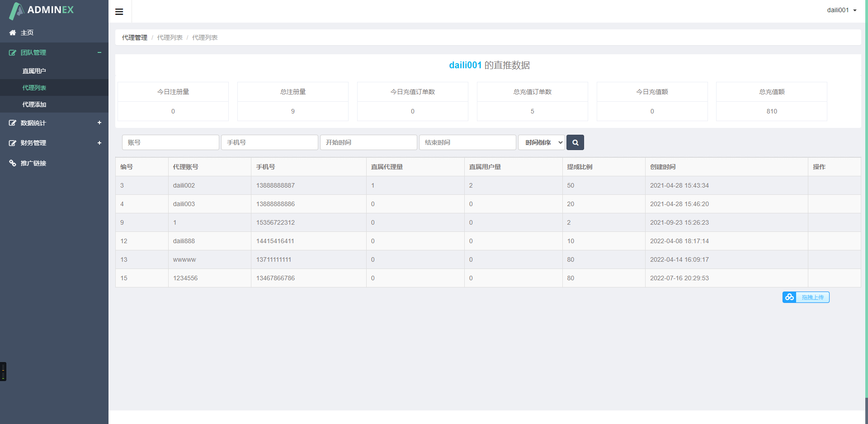The height and width of the screenshot is (424, 868).
Task: Click the edit icon beside 财务管理
Action: click(x=13, y=143)
